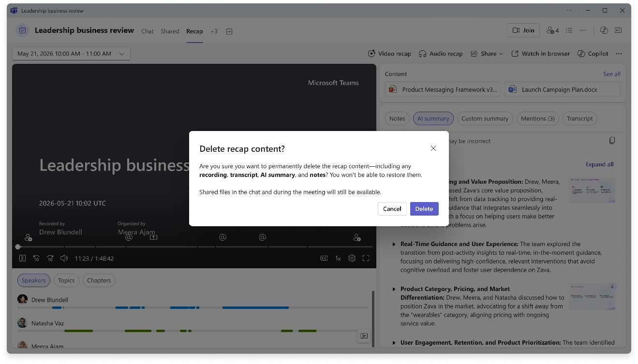Image resolution: width=638 pixels, height=364 pixels.
Task: Expand the Share dropdown
Action: point(487,54)
